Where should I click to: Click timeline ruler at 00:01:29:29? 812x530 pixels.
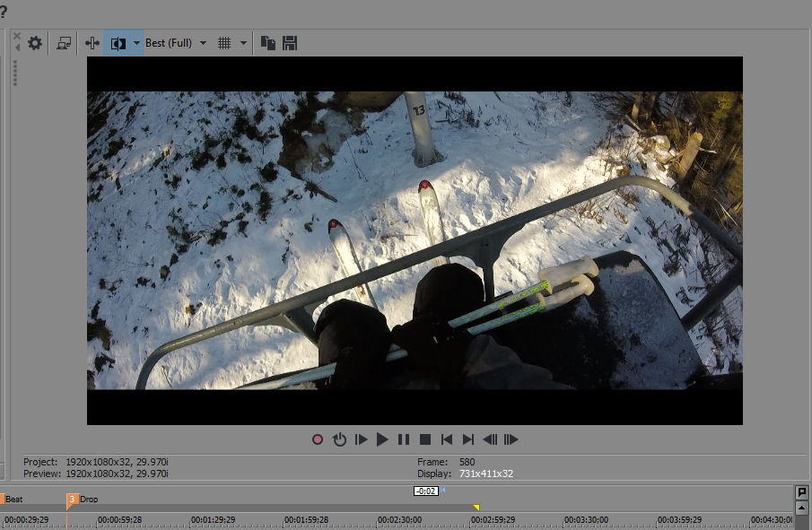pyautogui.click(x=213, y=519)
